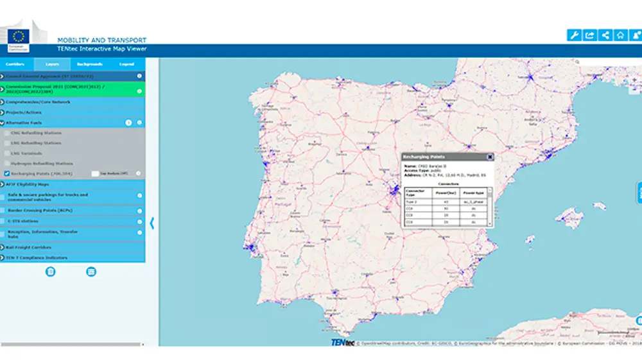Enable the LNG Refuelling Stations checkbox
Image resolution: width=642 pixels, height=364 pixels.
[7, 143]
